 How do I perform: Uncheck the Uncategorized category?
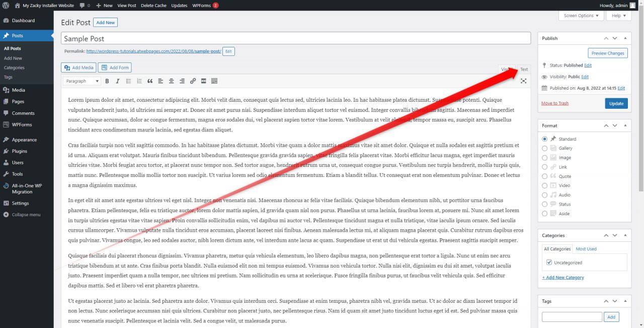click(548, 262)
